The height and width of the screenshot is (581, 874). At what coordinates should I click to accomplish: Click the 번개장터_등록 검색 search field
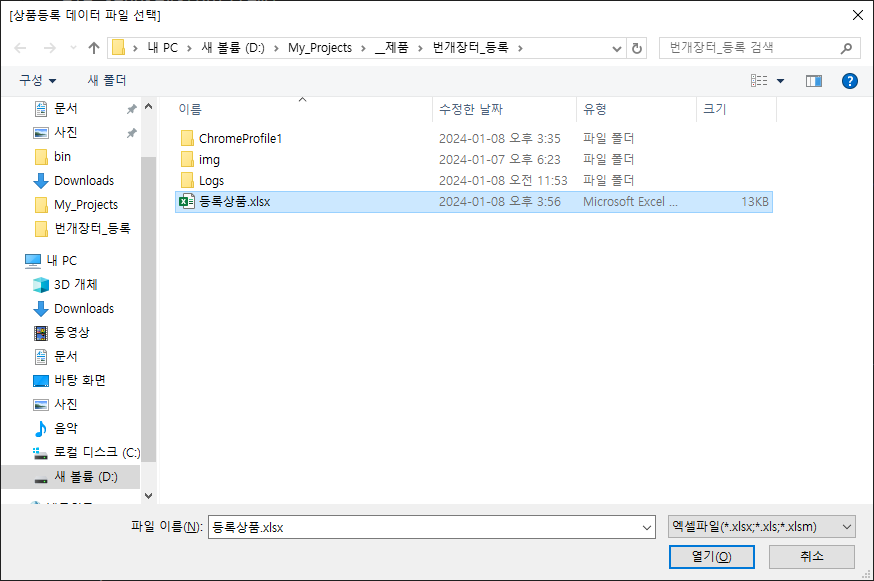750,48
